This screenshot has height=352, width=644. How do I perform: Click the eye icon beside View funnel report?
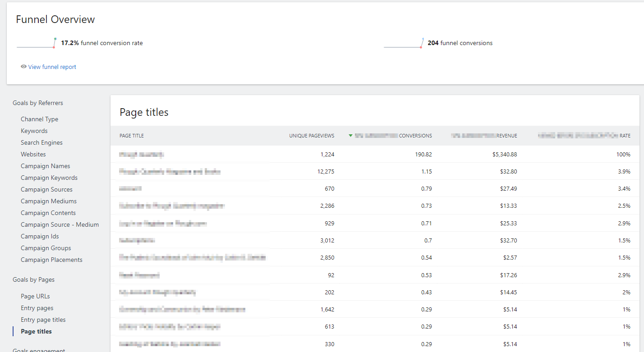tap(23, 67)
